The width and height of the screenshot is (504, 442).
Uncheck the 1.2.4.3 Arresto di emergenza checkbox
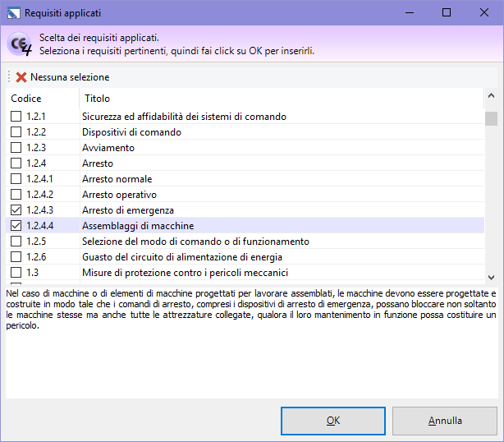[16, 210]
